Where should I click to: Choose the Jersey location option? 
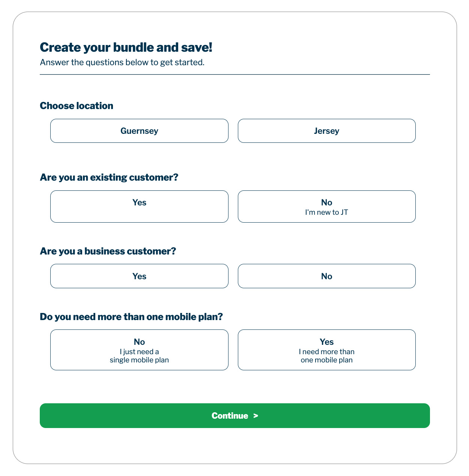point(326,131)
